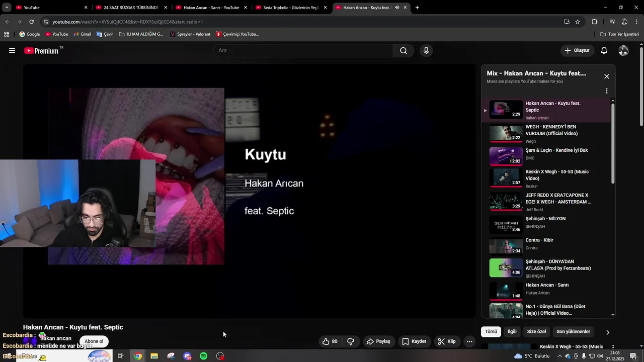Open the YouTube account avatar menu

click(x=623, y=50)
